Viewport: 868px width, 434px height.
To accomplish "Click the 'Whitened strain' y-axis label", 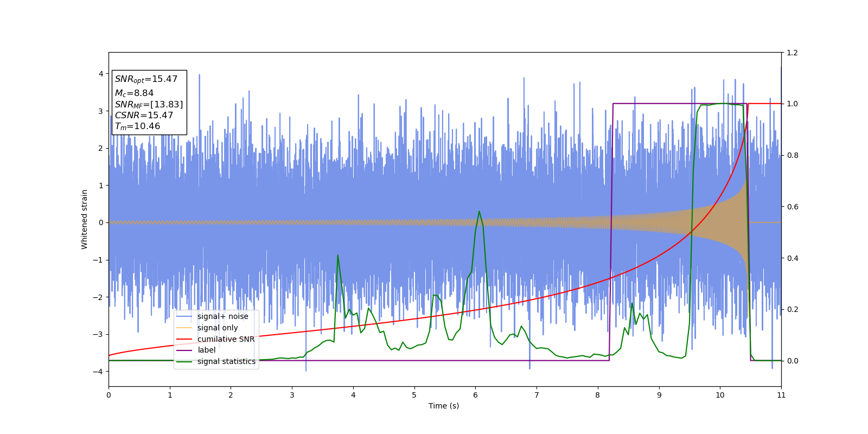I will tap(85, 219).
